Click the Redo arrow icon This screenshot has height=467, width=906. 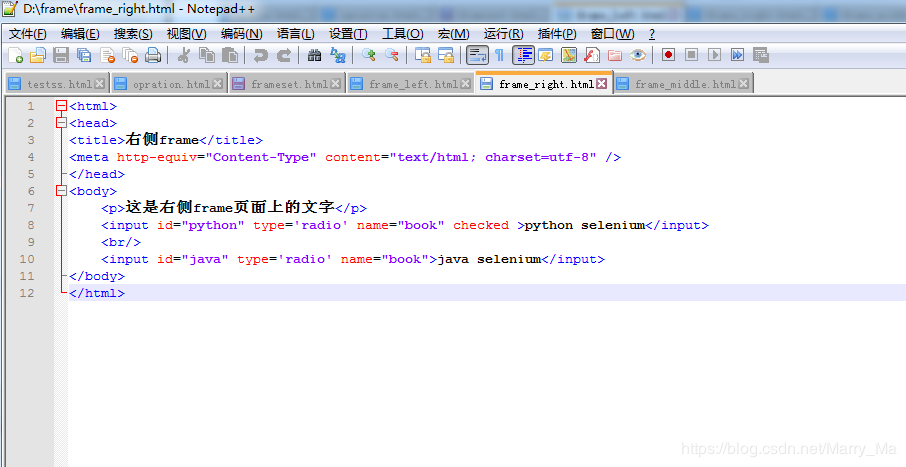coord(284,55)
